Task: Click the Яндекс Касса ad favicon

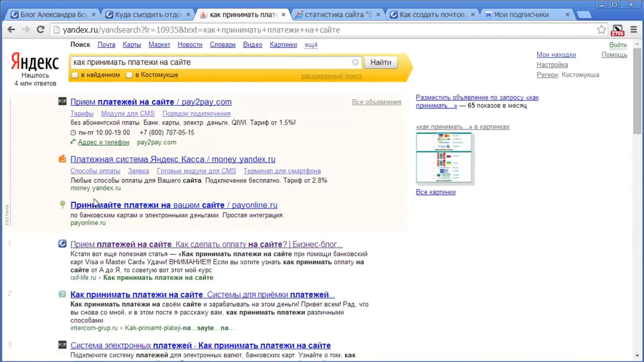Action: pyautogui.click(x=62, y=159)
